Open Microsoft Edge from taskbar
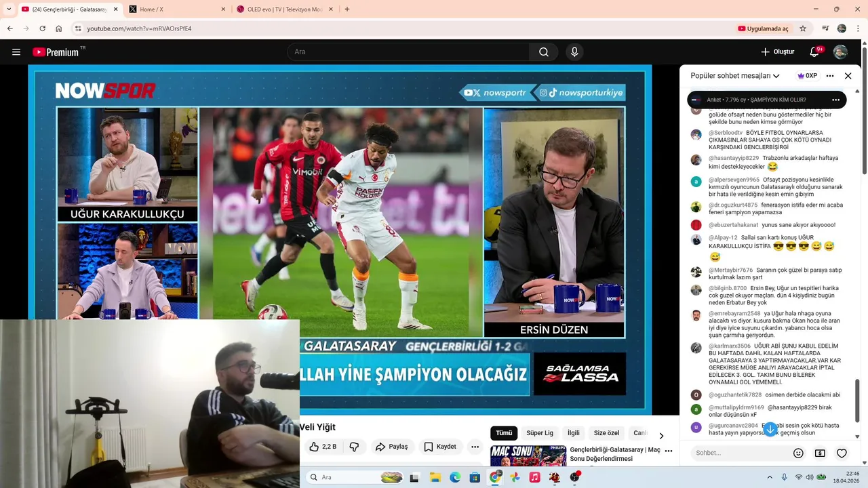Image resolution: width=868 pixels, height=488 pixels. 455,477
